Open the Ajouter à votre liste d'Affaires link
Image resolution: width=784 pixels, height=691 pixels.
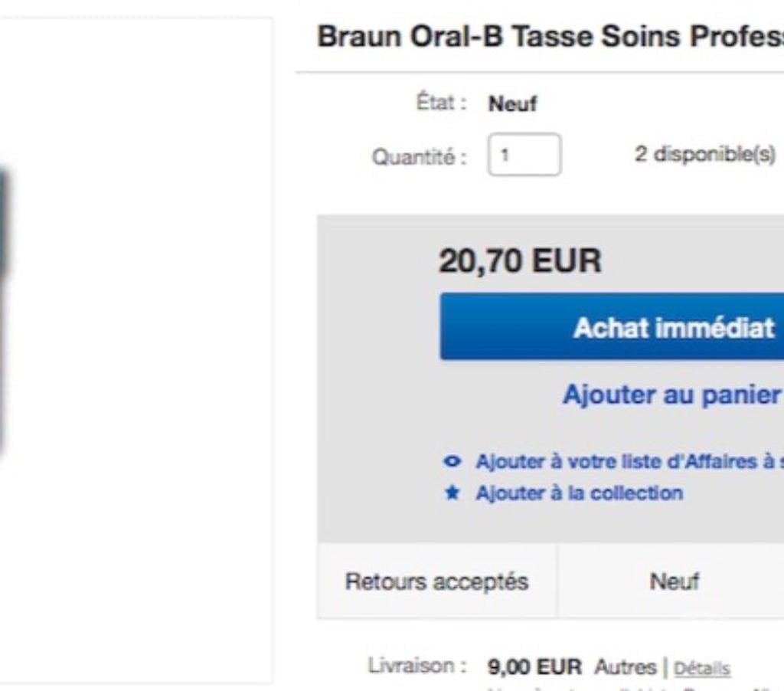coord(629,461)
